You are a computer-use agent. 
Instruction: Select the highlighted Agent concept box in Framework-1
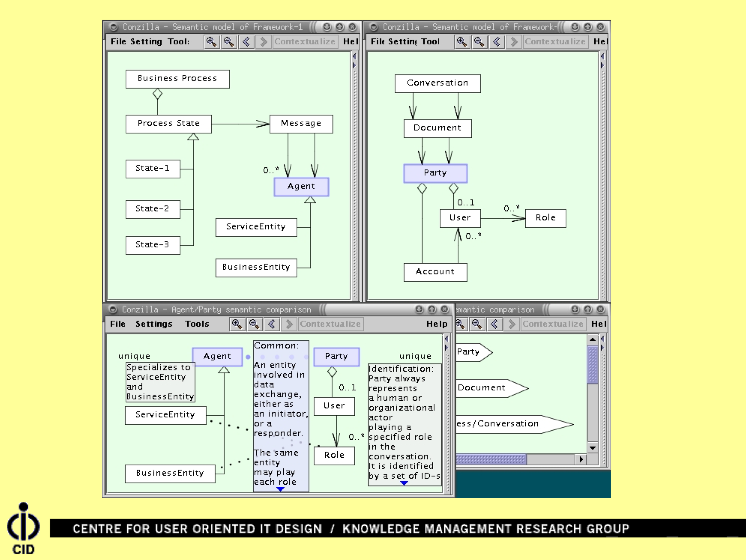click(301, 186)
